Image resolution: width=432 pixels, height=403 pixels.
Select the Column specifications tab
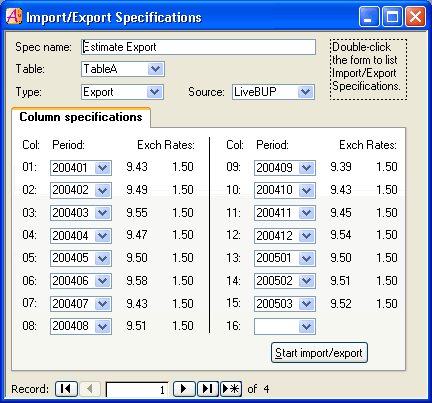pyautogui.click(x=81, y=117)
